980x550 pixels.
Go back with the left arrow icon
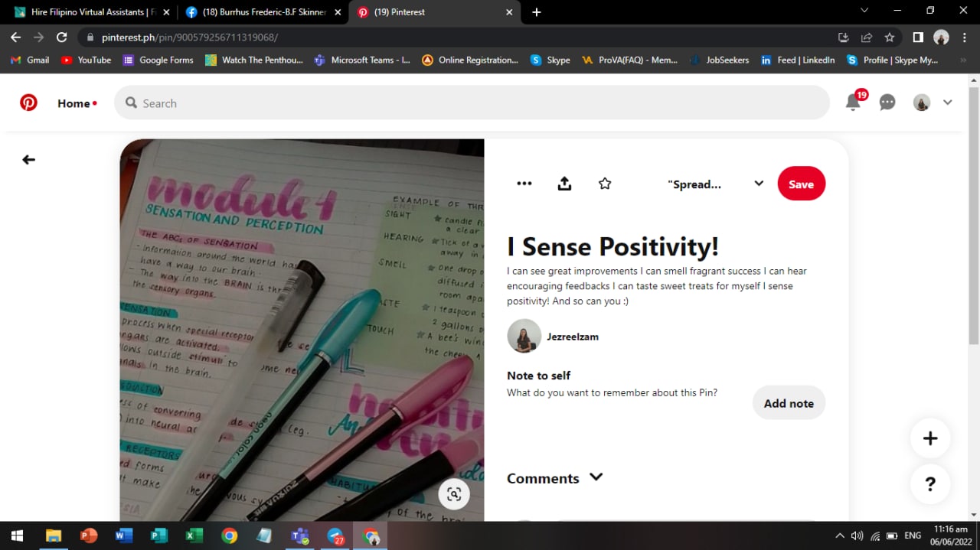28,160
